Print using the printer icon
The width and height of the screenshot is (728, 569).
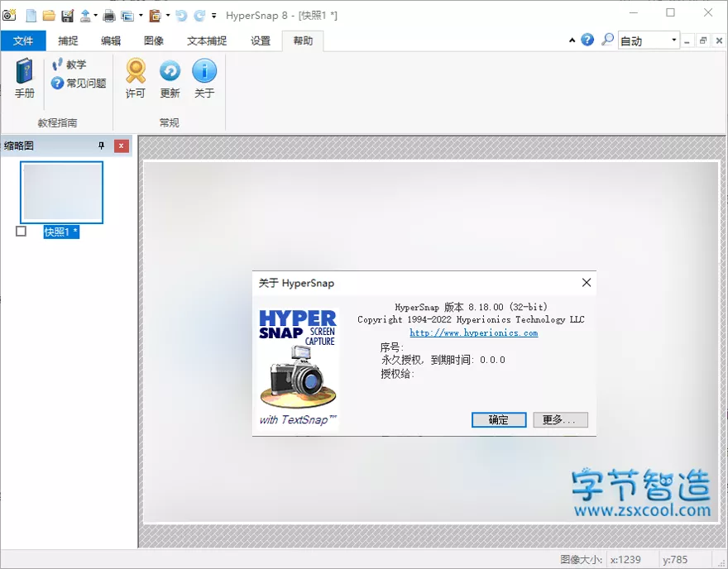pos(109,16)
